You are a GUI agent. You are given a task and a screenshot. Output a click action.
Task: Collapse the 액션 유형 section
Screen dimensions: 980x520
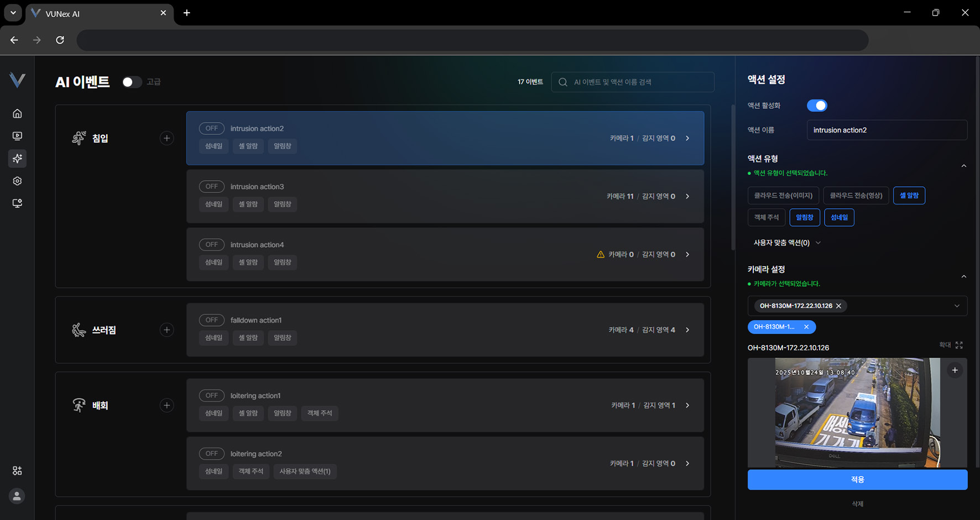coord(963,166)
